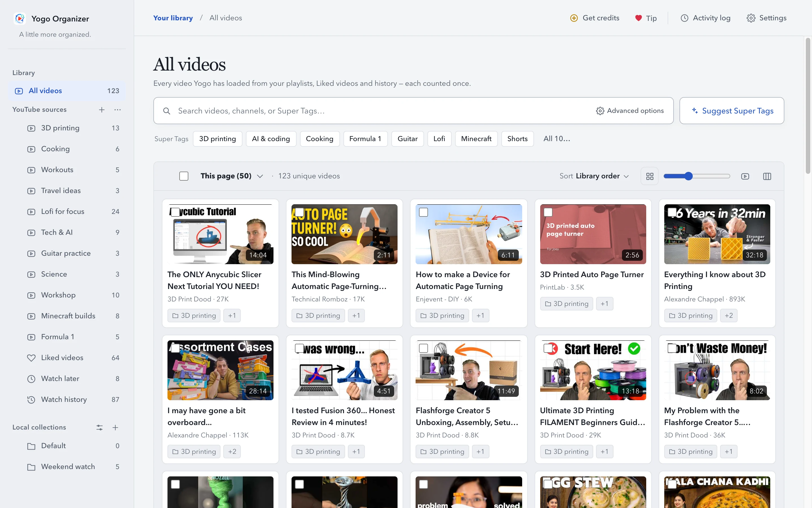This screenshot has height=508, width=812.
Task: Click the sparkle icon in Suggest Super Tags
Action: [694, 111]
